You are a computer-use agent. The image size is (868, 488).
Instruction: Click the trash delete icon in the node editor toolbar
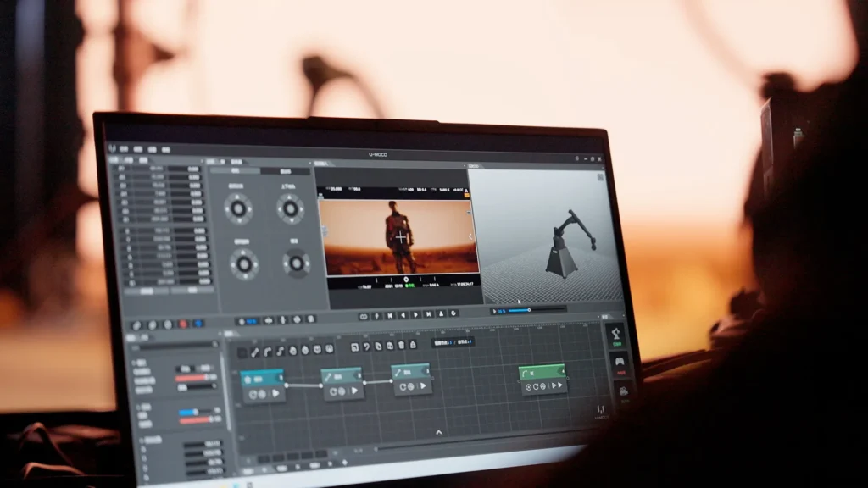click(x=401, y=346)
